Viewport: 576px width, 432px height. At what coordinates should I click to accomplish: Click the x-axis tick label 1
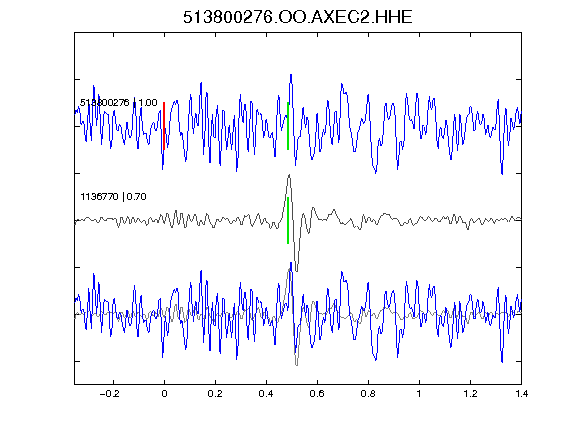point(419,394)
